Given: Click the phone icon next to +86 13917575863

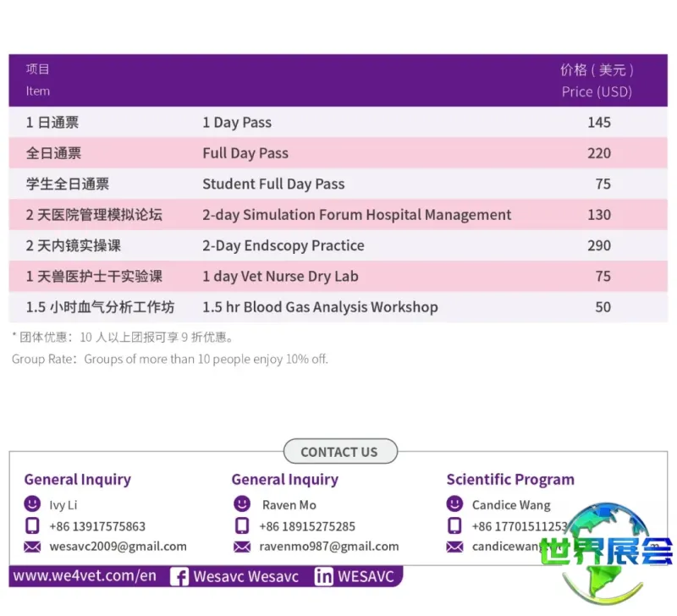Looking at the screenshot, I should 32,525.
